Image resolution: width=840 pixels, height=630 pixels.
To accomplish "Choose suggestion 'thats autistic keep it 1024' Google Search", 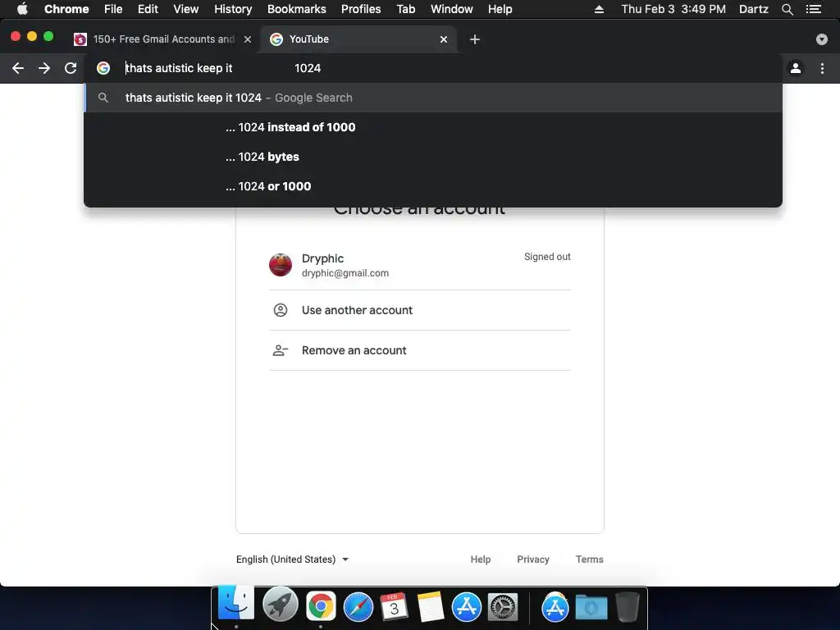I will point(433,98).
